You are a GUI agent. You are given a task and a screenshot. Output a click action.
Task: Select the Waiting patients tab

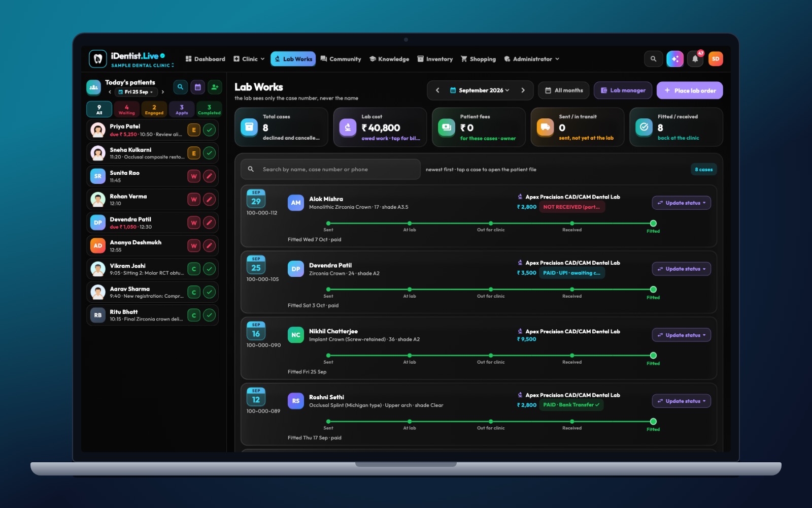pyautogui.click(x=127, y=110)
